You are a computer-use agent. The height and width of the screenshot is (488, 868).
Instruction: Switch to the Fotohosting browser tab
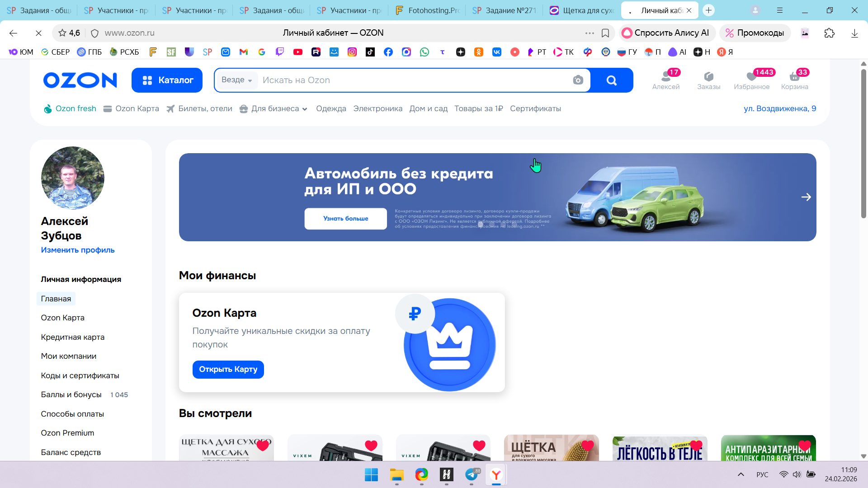click(x=427, y=10)
